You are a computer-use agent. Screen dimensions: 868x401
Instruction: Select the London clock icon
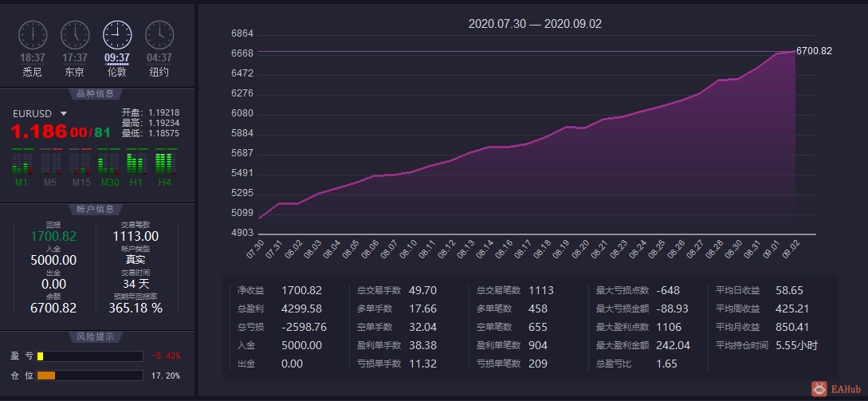(x=117, y=35)
